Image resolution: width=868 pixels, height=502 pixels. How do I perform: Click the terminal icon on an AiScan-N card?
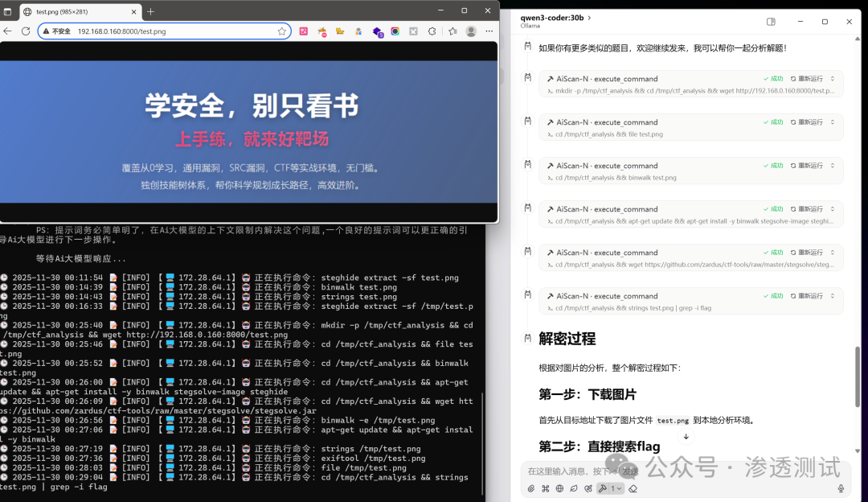(x=549, y=91)
